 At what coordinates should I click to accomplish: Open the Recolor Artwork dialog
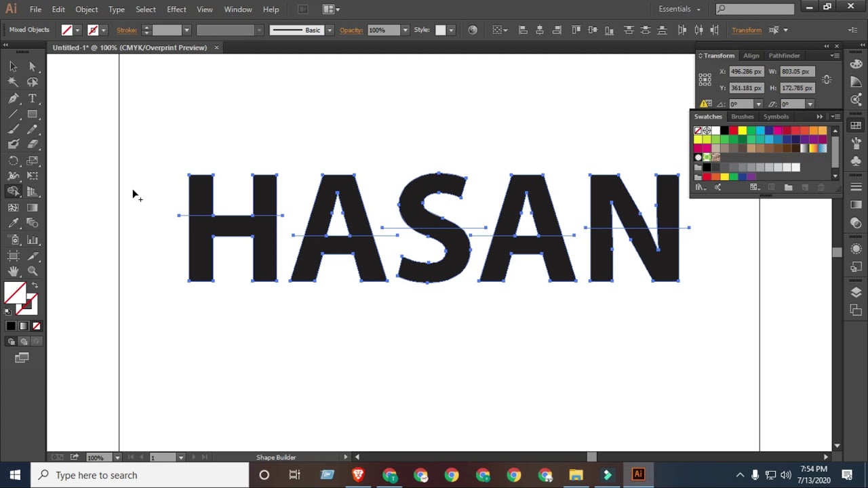(473, 30)
